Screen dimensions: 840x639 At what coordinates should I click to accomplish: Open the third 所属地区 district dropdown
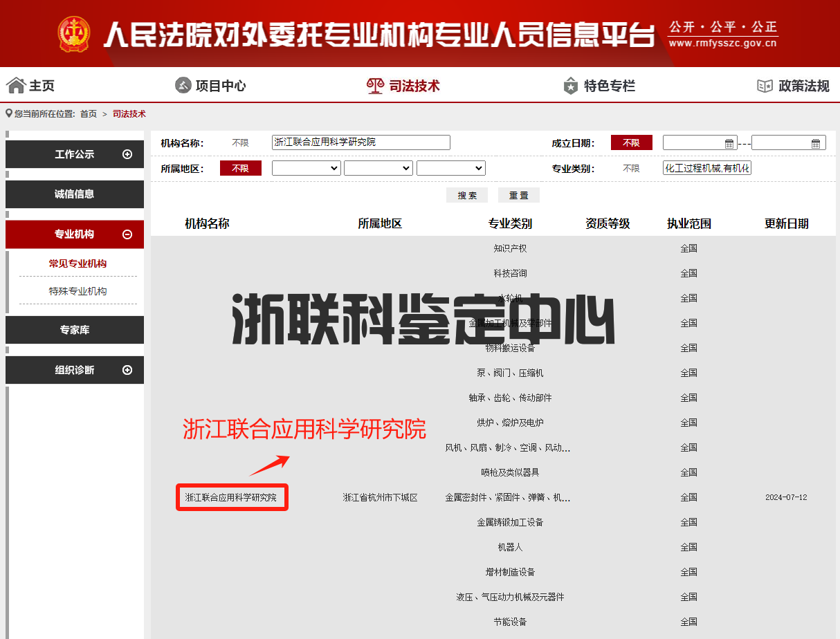(x=451, y=168)
